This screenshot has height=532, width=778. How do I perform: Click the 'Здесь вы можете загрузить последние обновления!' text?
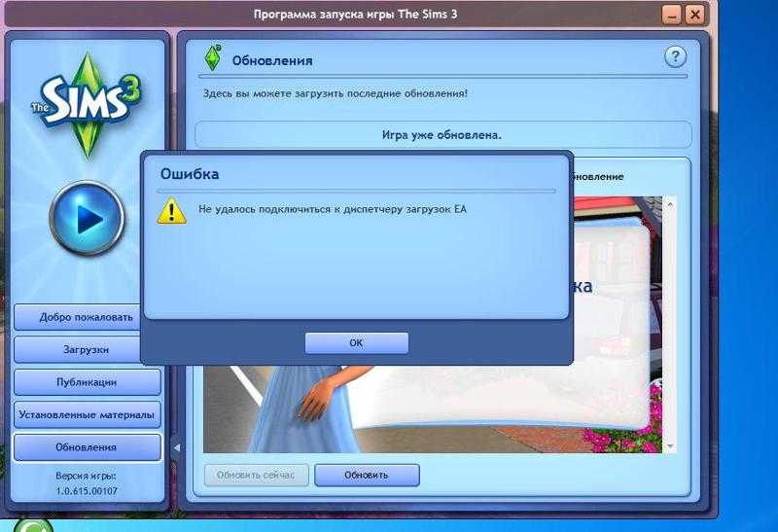pos(335,93)
